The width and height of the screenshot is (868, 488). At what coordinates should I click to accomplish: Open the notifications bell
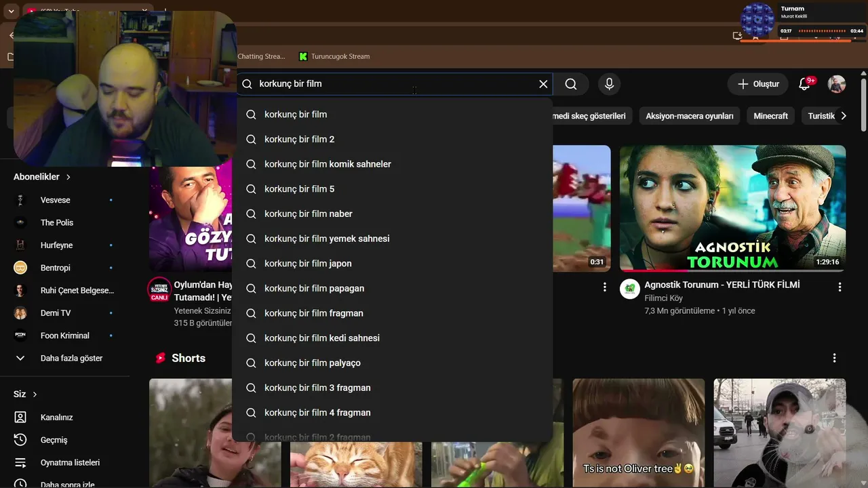point(804,84)
